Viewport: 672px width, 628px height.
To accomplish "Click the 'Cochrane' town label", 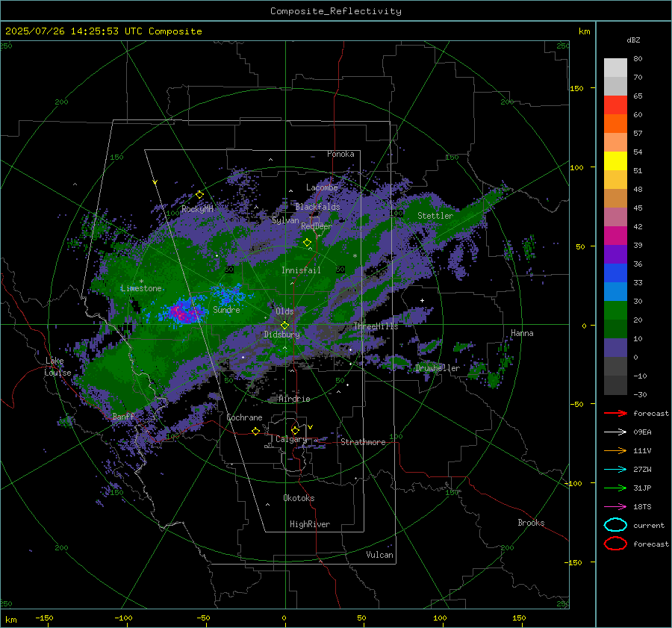I will [244, 417].
